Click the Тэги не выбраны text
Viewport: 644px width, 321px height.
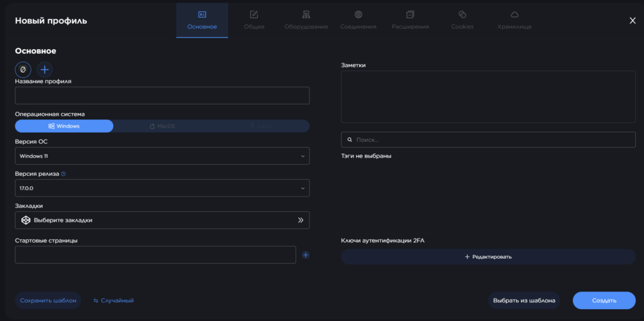pos(366,156)
